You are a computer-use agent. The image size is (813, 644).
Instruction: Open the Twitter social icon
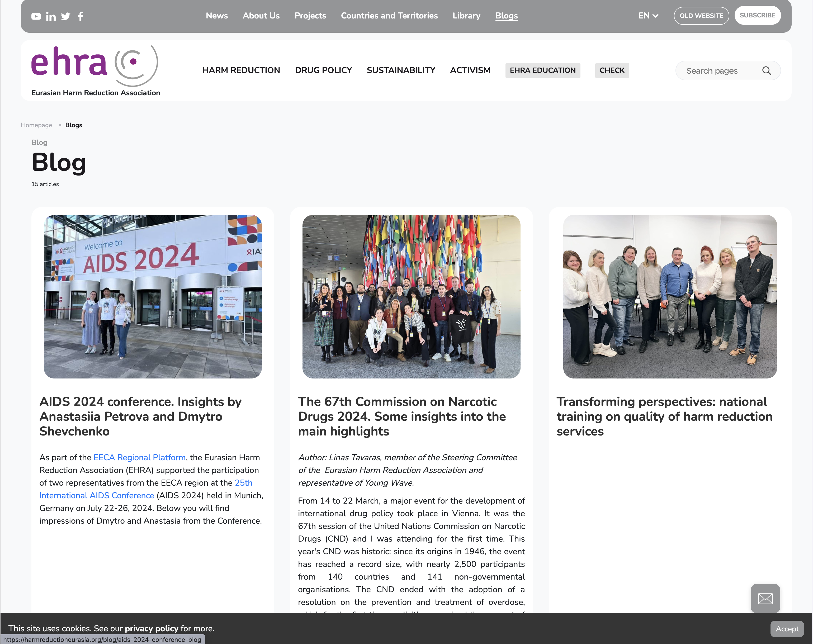tap(66, 16)
